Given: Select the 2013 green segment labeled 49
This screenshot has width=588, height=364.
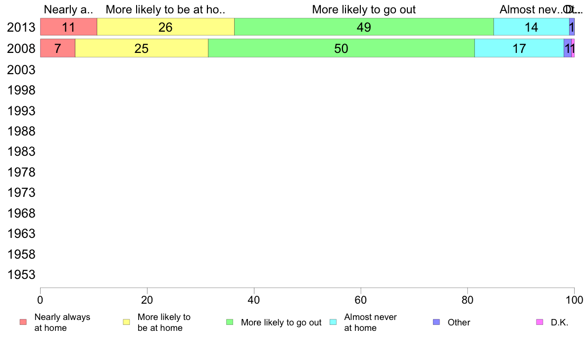Looking at the screenshot, I should tap(364, 27).
